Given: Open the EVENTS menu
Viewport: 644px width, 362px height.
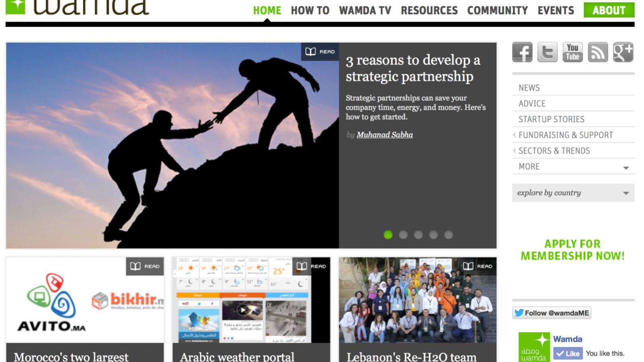Looking at the screenshot, I should point(556,10).
